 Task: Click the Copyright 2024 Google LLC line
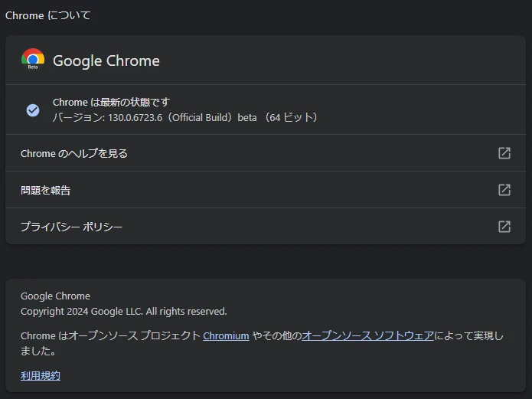tap(124, 312)
